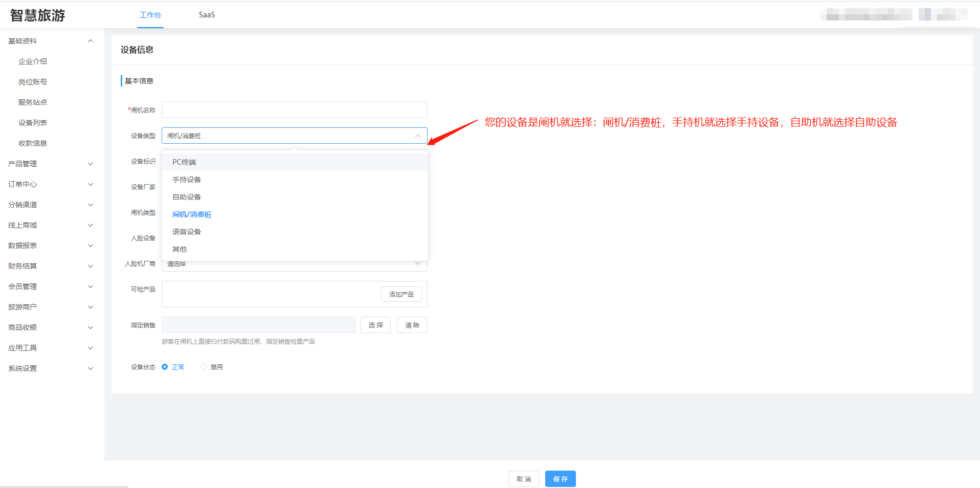Viewport: 980px width, 488px height.
Task: Open the 设备类型 dropdown arrow
Action: point(417,136)
